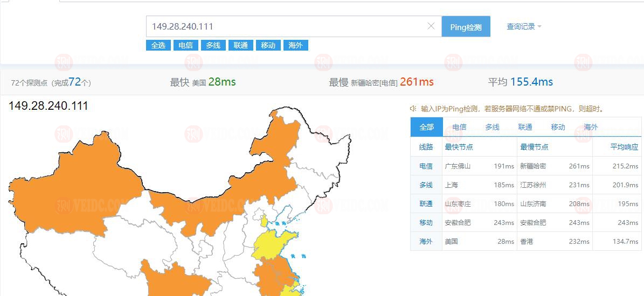This screenshot has width=644, height=296.
Task: Select the 多线 row label in table
Action: coord(426,185)
